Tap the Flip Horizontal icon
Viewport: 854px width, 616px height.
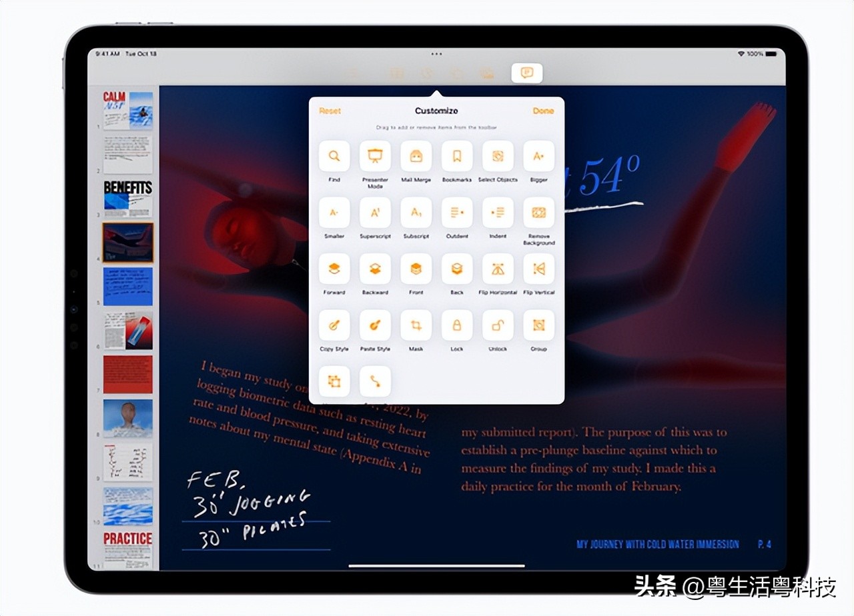(x=498, y=268)
